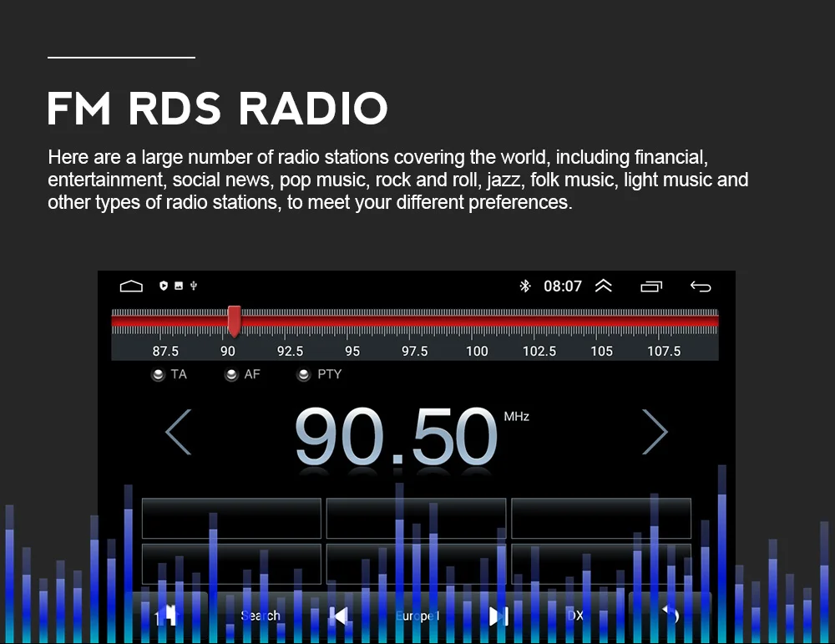This screenshot has height=644, width=835.
Task: Click the 102.5 frequency label
Action: (539, 351)
